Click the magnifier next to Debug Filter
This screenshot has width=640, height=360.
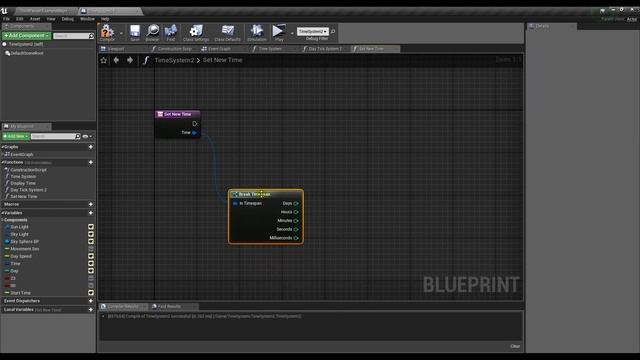coord(333,31)
